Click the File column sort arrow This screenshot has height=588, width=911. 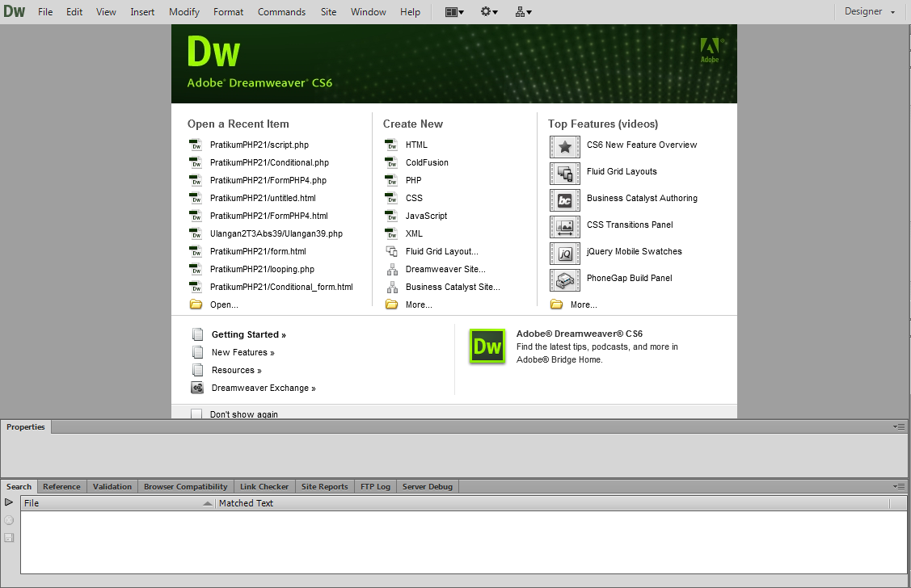tap(208, 503)
